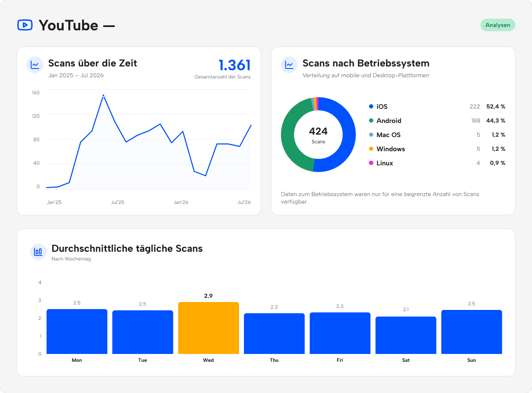Screen dimensions: 532x393
Task: Click the peak point on the scans line chart
Action: point(103,96)
